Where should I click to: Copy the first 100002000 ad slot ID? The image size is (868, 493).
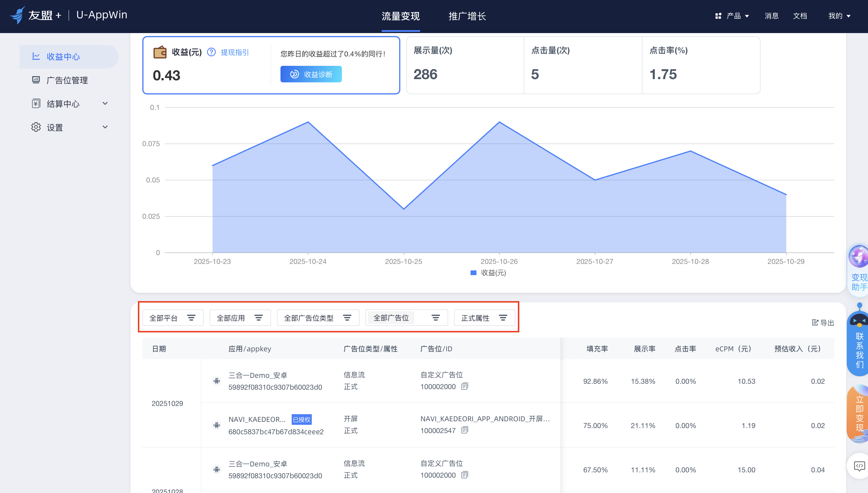pos(464,386)
